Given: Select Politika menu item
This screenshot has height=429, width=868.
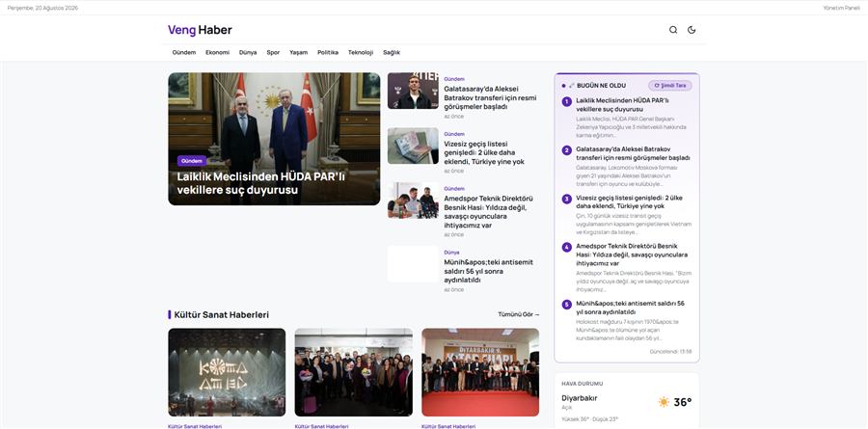Looking at the screenshot, I should pos(328,53).
